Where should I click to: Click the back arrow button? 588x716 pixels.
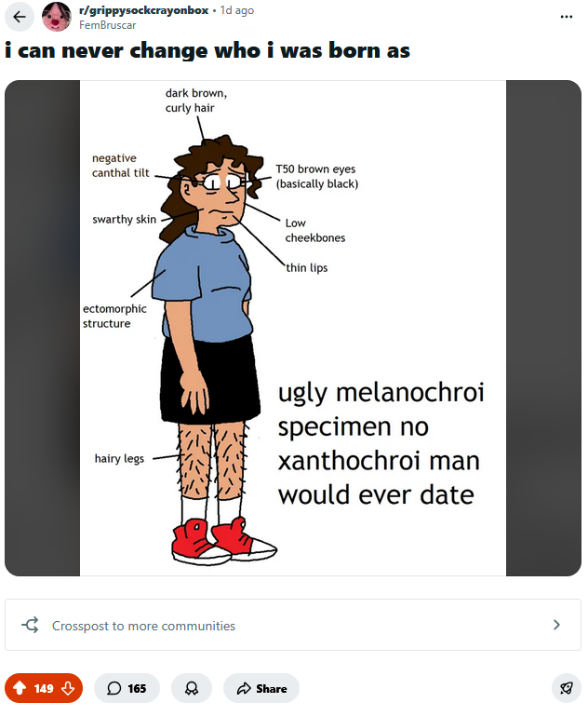(x=20, y=17)
